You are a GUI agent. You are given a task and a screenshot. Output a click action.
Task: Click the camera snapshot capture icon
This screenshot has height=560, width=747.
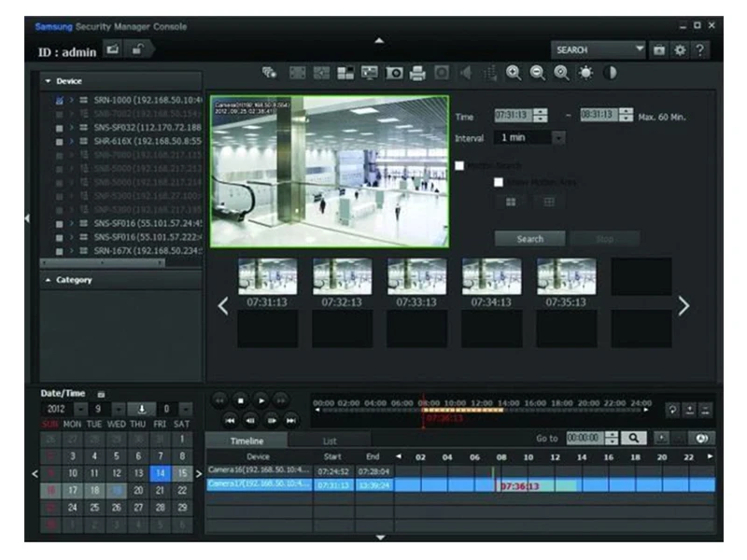coord(394,73)
